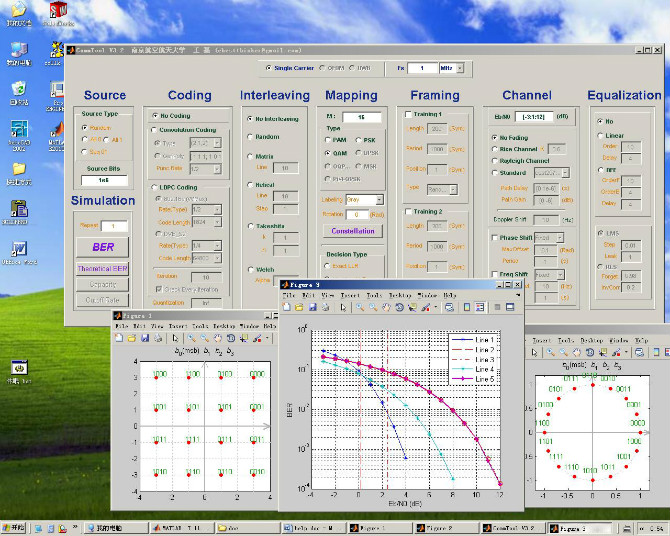Click the Constellation button

(x=351, y=231)
